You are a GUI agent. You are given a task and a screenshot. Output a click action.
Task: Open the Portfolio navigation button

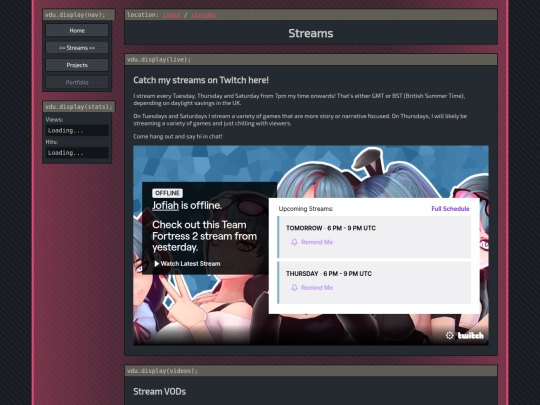point(77,82)
